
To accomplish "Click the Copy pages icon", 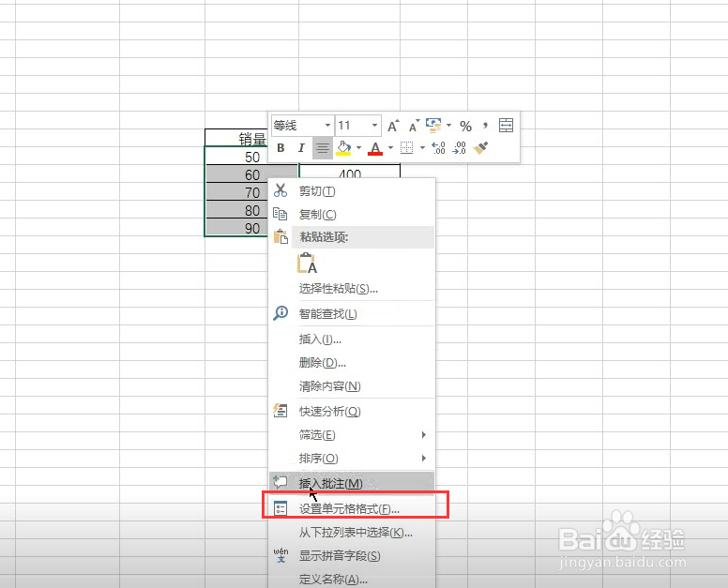I will tap(280, 214).
